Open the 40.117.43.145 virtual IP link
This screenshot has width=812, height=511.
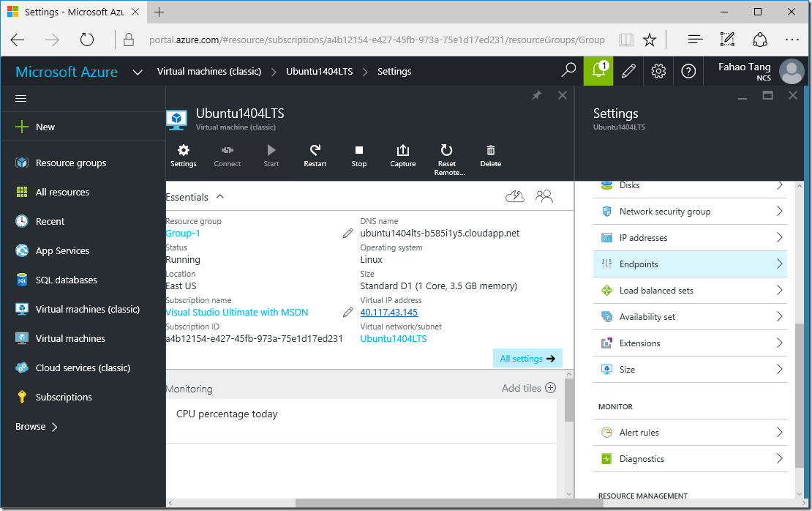[x=389, y=312]
